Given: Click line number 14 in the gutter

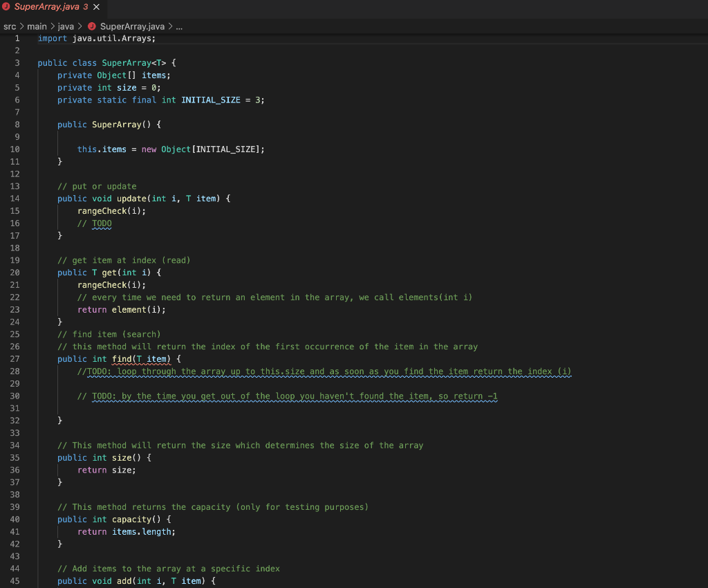Looking at the screenshot, I should tap(15, 198).
